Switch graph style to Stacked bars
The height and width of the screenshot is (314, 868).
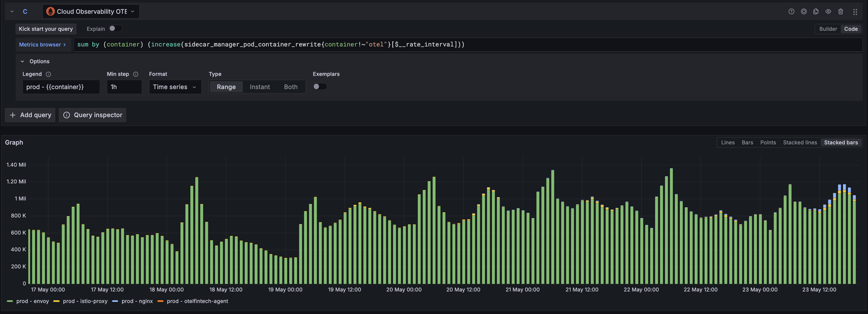[841, 143]
